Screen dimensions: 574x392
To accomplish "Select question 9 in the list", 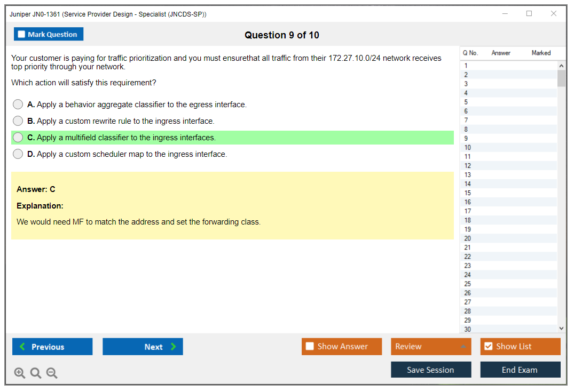I will pos(466,138).
